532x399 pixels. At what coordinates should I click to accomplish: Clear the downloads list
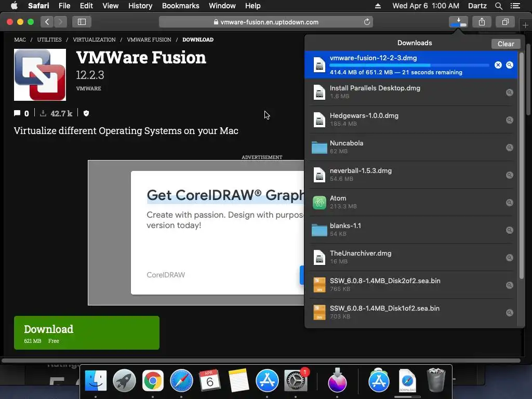[x=506, y=44]
